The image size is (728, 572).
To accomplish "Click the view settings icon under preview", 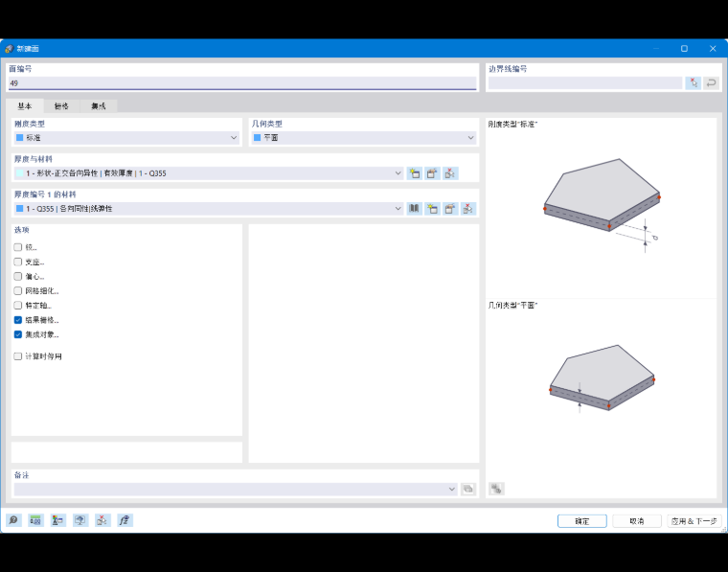I will pos(496,489).
